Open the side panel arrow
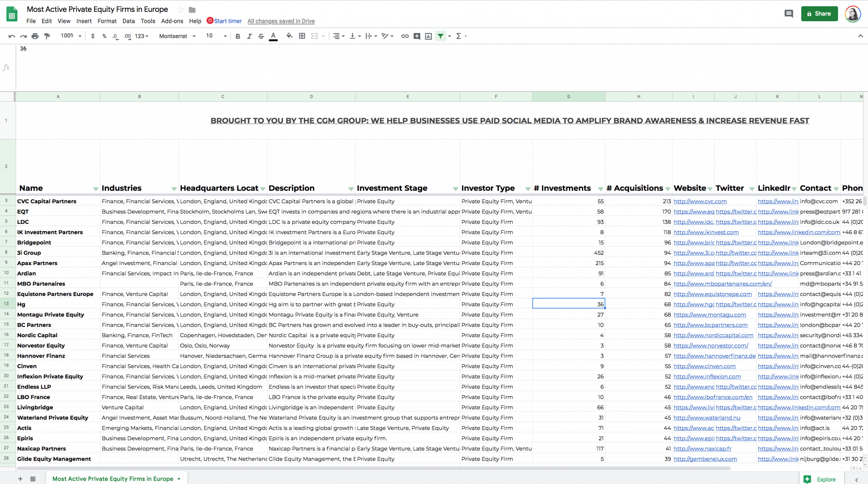This screenshot has width=868, height=484. click(x=857, y=479)
